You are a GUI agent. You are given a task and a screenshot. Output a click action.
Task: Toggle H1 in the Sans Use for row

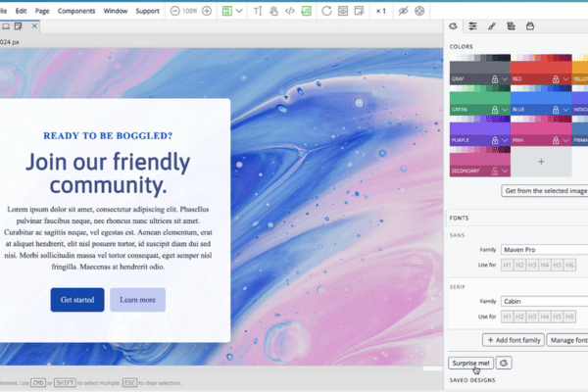tap(507, 266)
